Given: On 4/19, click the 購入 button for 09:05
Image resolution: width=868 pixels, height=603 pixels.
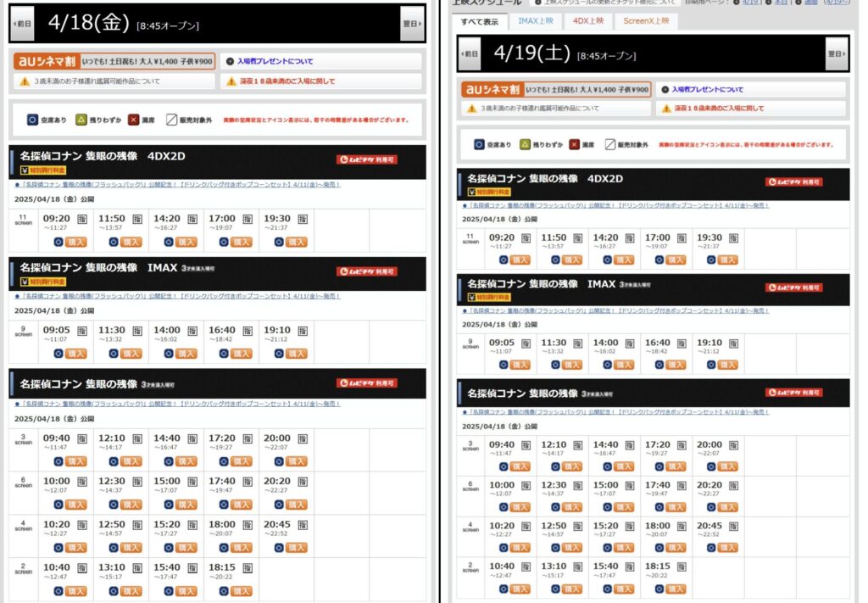Looking at the screenshot, I should pyautogui.click(x=520, y=365).
